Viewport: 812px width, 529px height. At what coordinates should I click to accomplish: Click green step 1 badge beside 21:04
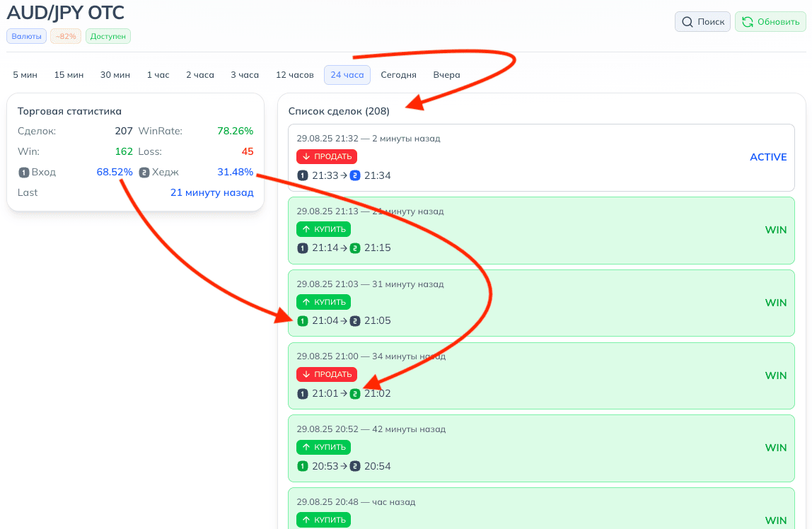(303, 321)
